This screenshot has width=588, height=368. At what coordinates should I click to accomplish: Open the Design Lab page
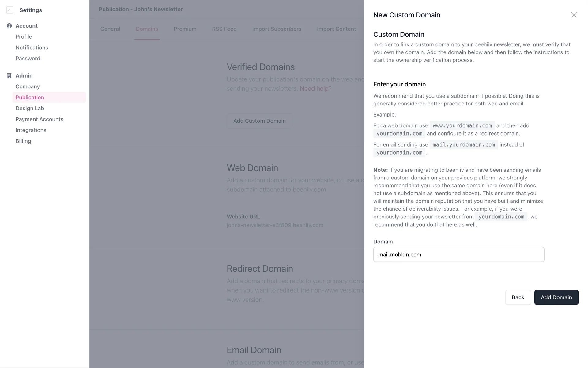[30, 108]
